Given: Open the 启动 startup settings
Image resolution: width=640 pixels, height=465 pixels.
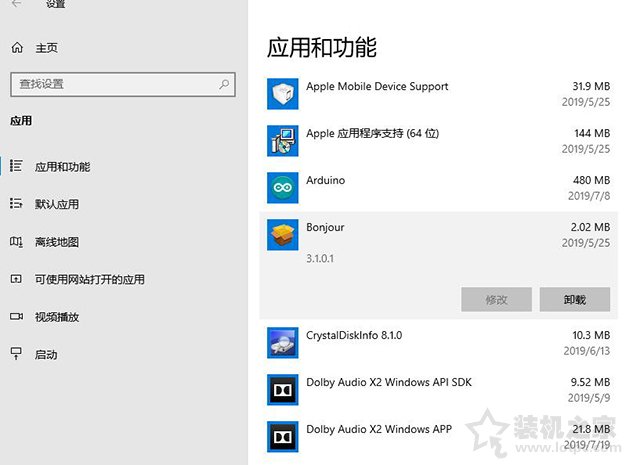Looking at the screenshot, I should coord(46,355).
